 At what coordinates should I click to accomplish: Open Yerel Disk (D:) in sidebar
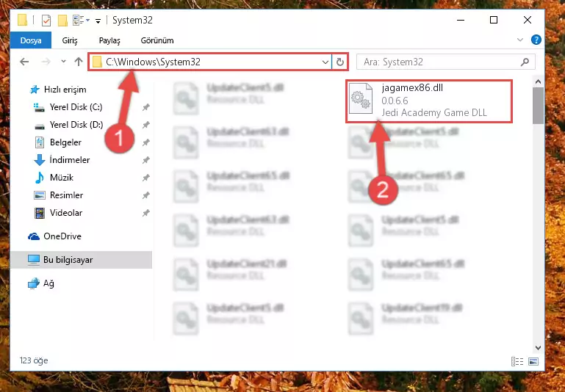click(76, 125)
